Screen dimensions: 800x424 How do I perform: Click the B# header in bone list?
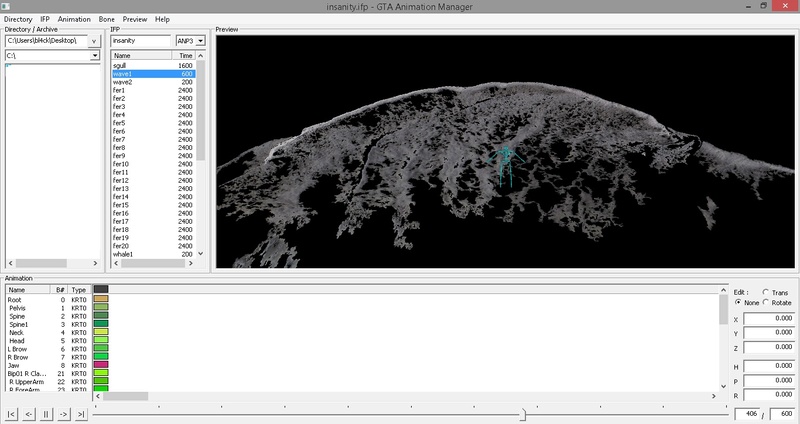tap(59, 290)
